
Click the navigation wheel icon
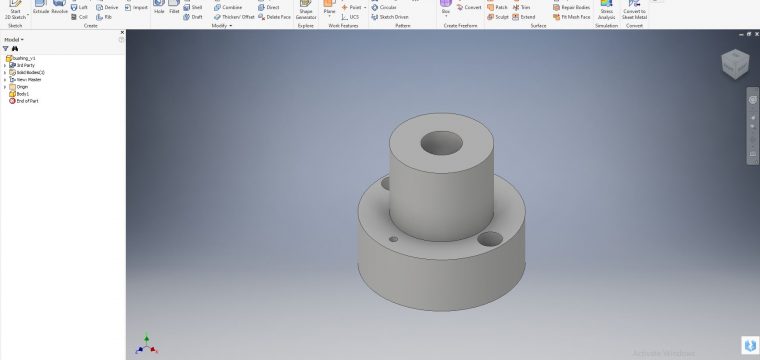[x=752, y=100]
